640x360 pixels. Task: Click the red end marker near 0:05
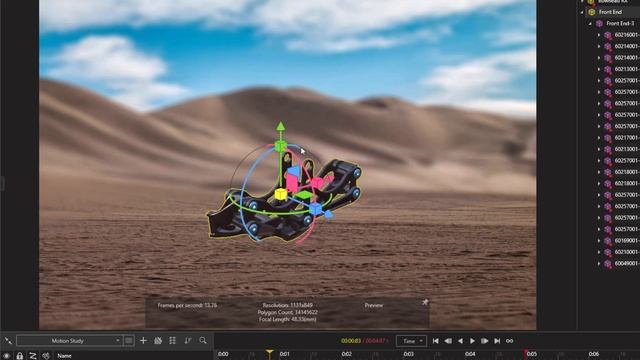click(526, 353)
